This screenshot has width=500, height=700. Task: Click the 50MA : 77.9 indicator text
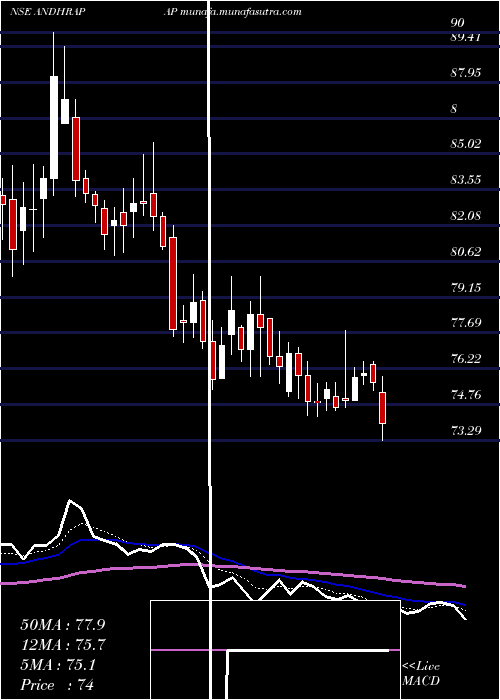[x=64, y=625]
